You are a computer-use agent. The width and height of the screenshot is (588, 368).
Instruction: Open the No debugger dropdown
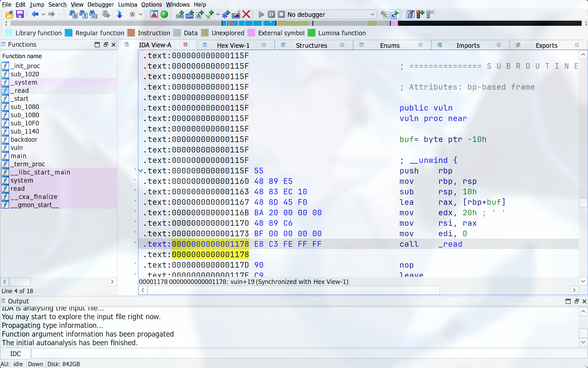tap(372, 15)
